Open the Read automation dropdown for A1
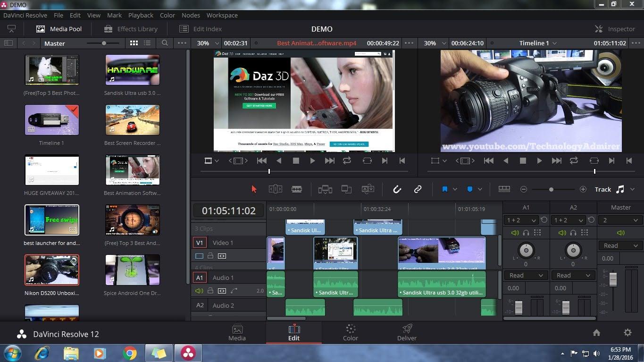The height and width of the screenshot is (362, 644). (x=525, y=275)
